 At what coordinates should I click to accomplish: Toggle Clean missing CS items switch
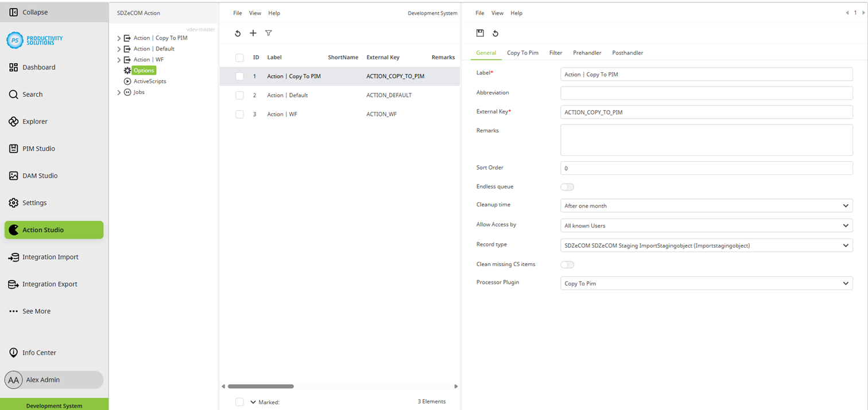[x=567, y=264]
